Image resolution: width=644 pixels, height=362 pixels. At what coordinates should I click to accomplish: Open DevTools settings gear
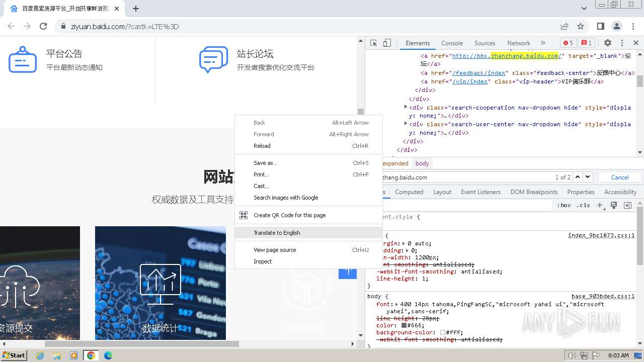[608, 43]
